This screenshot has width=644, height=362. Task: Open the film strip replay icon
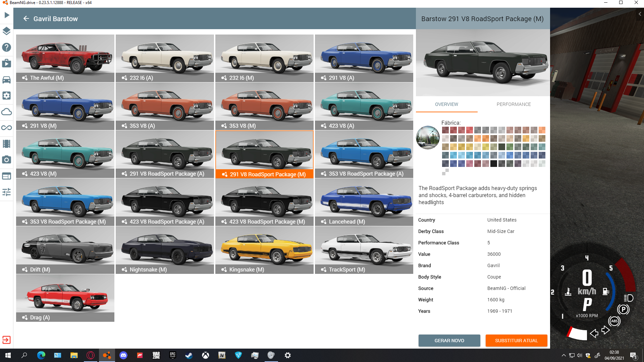7,144
